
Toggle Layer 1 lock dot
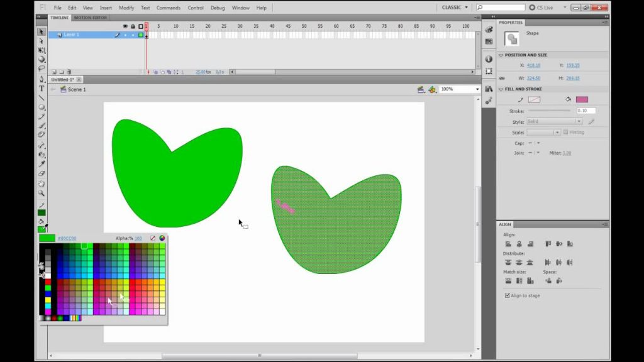click(133, 35)
